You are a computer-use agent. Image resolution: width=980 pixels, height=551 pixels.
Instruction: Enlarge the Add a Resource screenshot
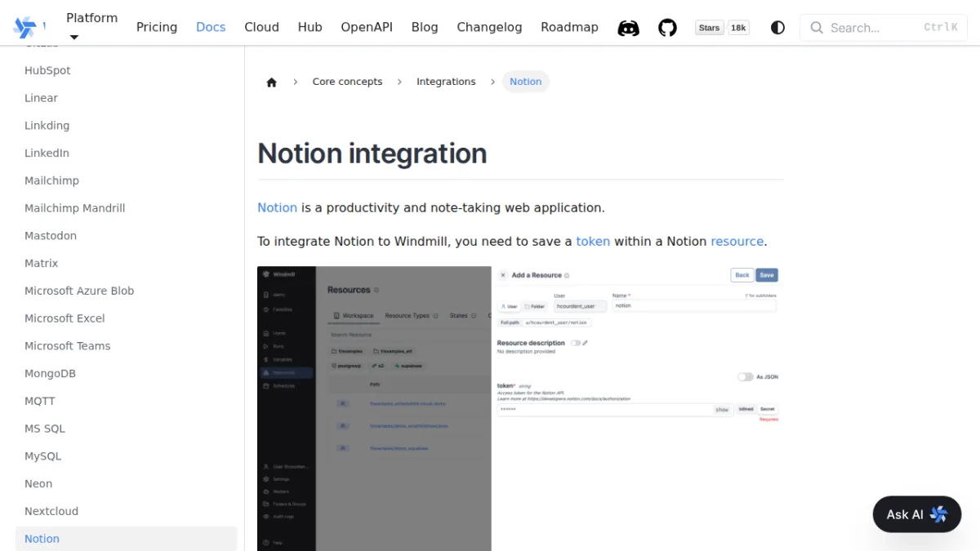pyautogui.click(x=519, y=408)
